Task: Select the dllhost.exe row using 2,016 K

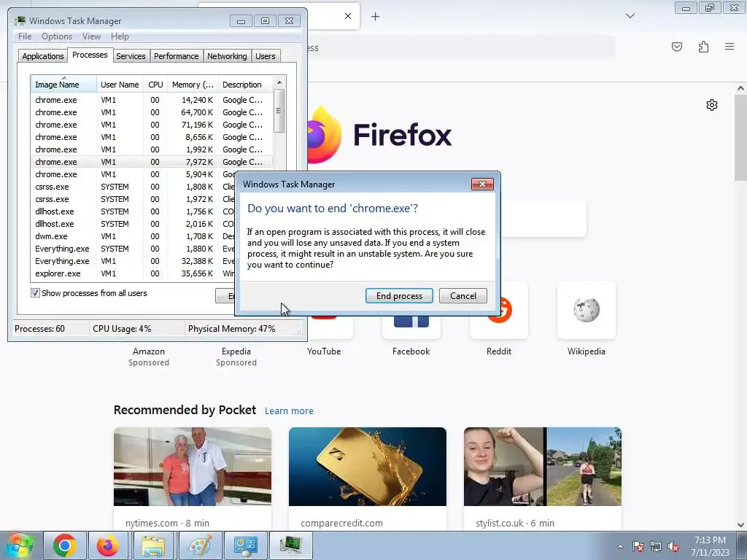Action: click(x=134, y=224)
